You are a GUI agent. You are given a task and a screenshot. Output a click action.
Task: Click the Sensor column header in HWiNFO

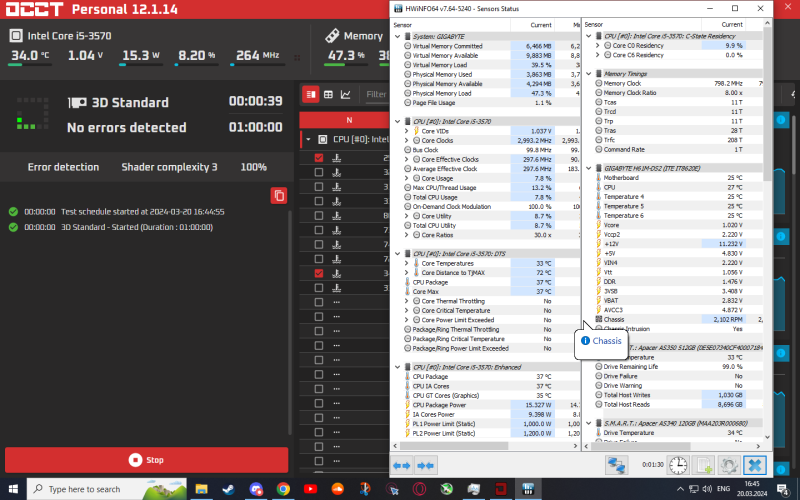pos(402,24)
